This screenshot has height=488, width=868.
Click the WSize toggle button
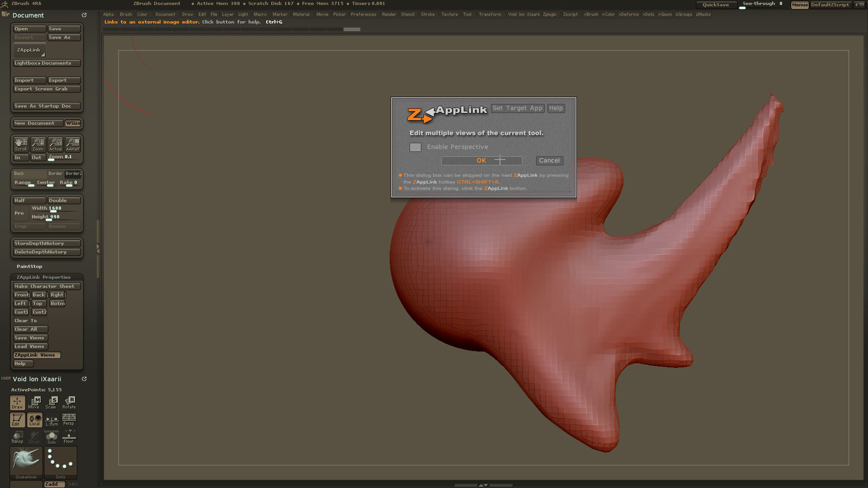point(73,123)
